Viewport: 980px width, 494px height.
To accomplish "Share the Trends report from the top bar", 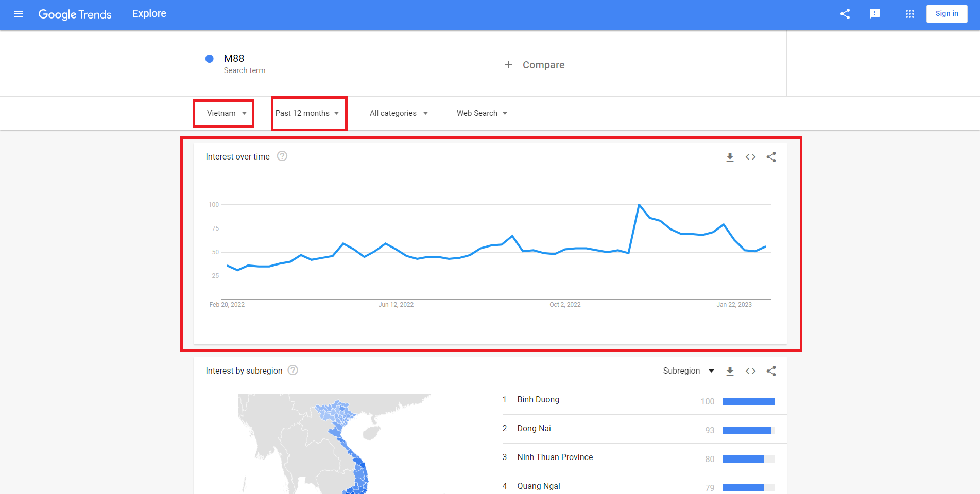I will click(845, 14).
